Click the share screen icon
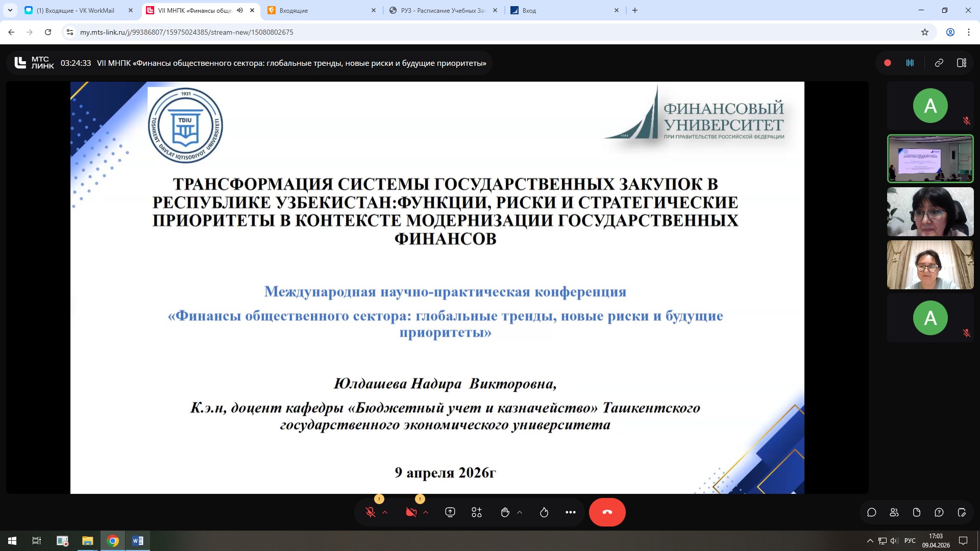The width and height of the screenshot is (980, 551). click(x=450, y=512)
